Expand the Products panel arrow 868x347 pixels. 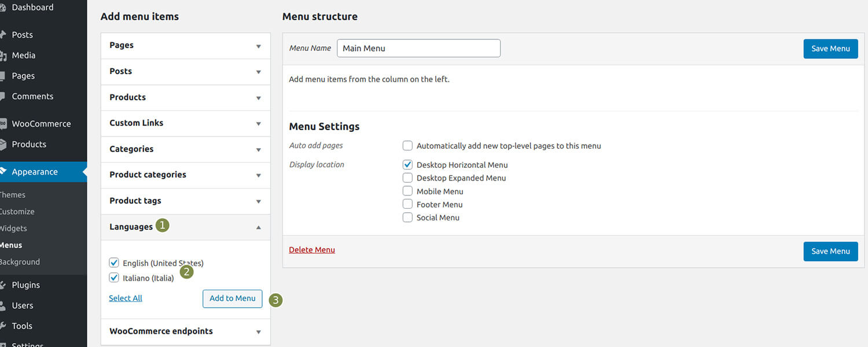click(259, 98)
